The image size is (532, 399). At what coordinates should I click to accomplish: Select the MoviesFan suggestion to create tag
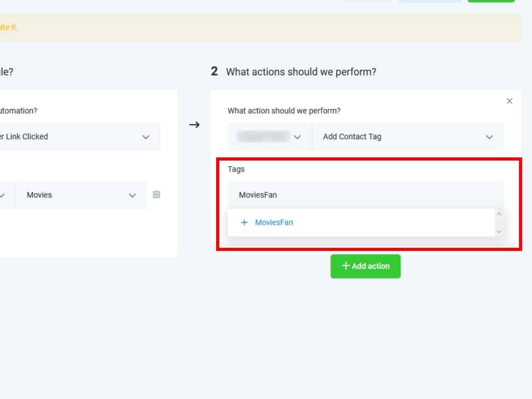point(274,222)
